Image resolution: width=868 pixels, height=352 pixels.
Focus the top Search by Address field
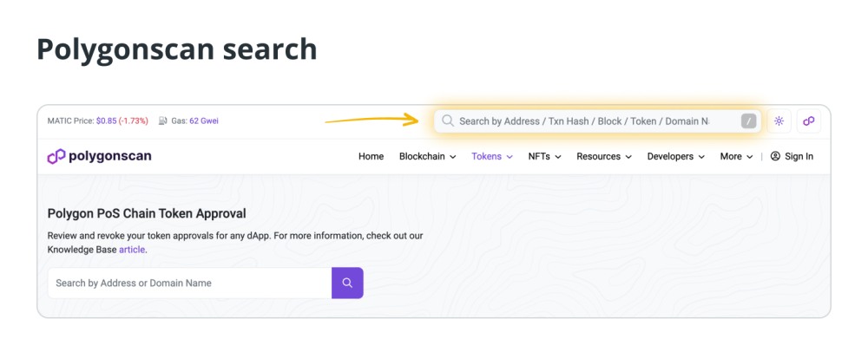(597, 121)
